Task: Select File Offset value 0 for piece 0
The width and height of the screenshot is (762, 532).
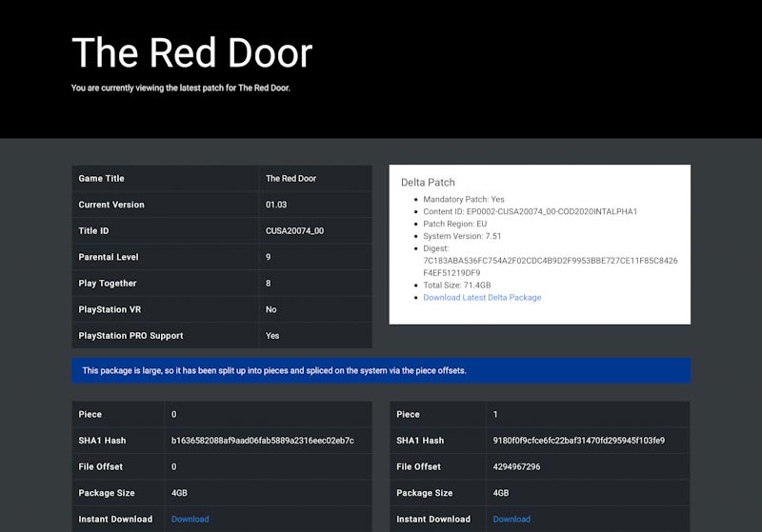Action: click(x=174, y=466)
